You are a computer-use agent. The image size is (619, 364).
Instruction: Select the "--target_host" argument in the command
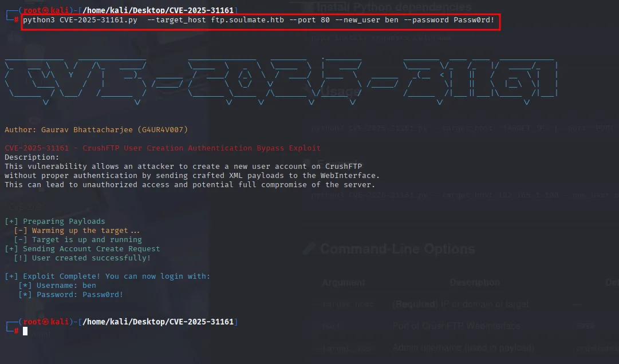pos(176,19)
